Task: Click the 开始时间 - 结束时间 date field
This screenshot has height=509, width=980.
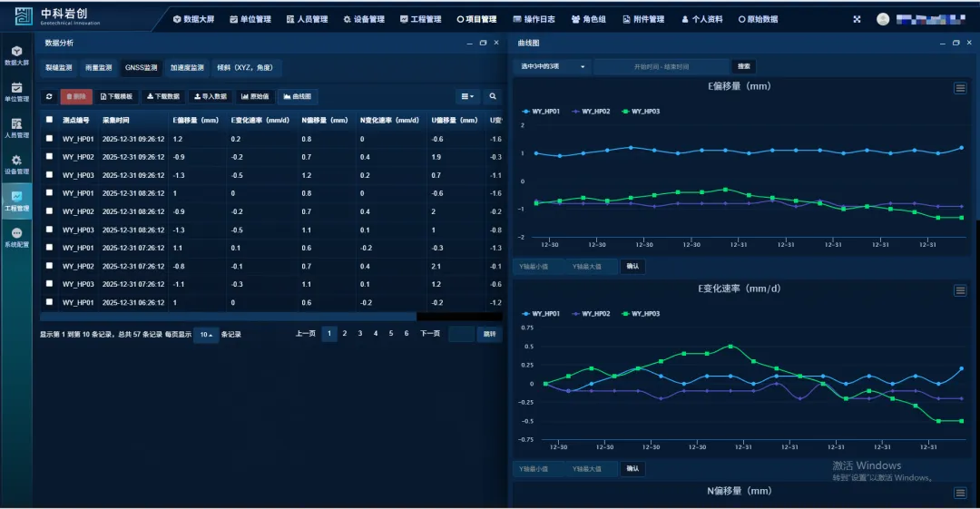Action: pos(661,66)
